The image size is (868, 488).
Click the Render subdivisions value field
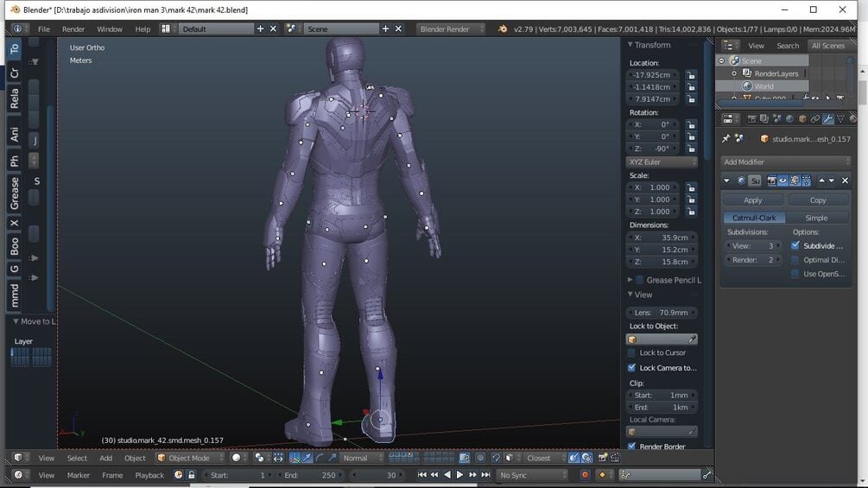pyautogui.click(x=753, y=260)
